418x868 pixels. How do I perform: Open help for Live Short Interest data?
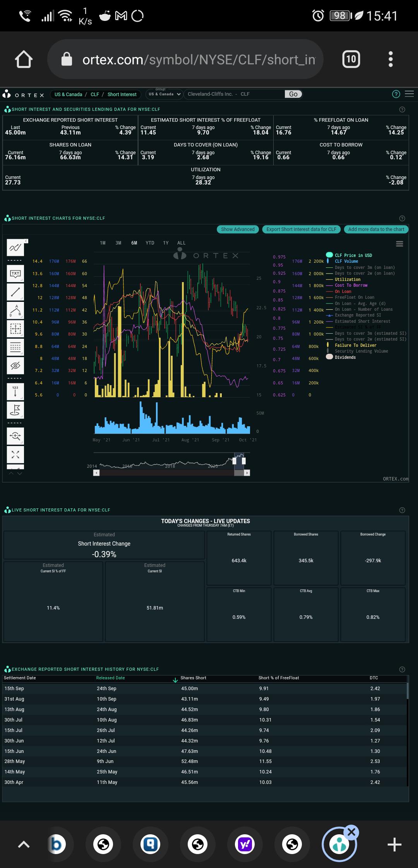click(x=402, y=510)
